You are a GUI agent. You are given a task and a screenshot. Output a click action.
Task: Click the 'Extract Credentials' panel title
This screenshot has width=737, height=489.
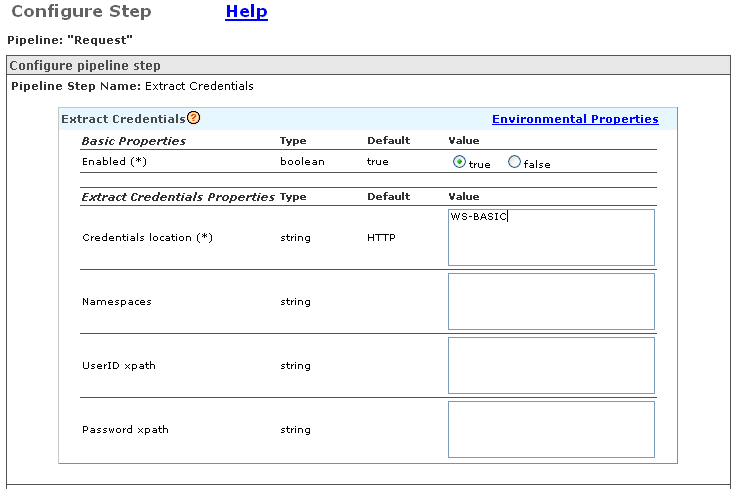pos(123,119)
